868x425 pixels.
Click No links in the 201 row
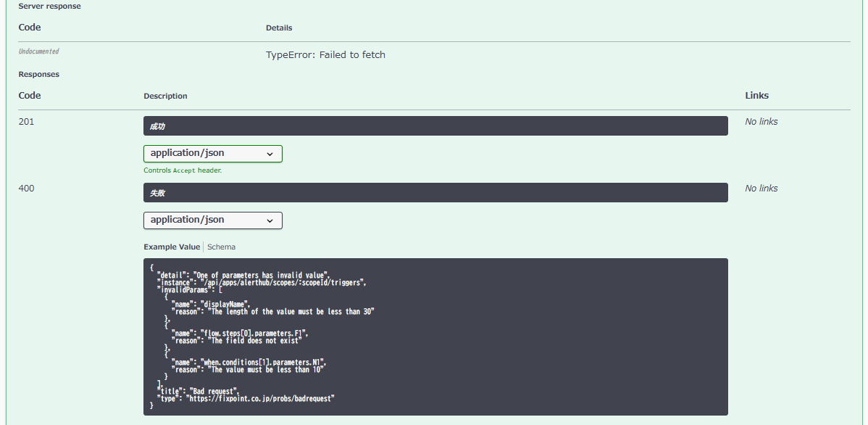(761, 122)
